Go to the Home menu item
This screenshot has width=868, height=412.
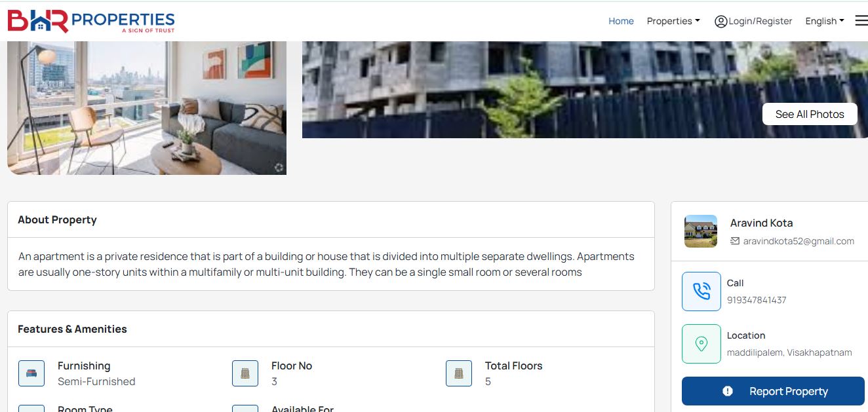pyautogui.click(x=621, y=21)
